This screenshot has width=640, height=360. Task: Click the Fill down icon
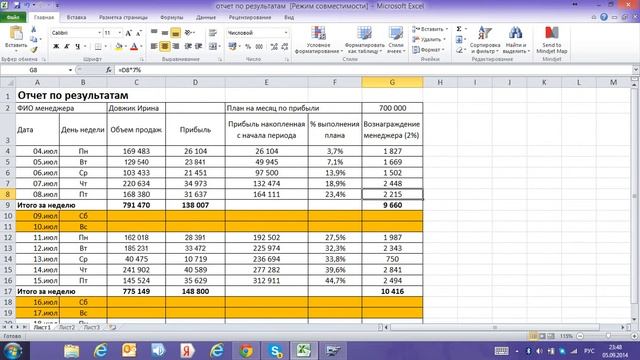coord(459,40)
